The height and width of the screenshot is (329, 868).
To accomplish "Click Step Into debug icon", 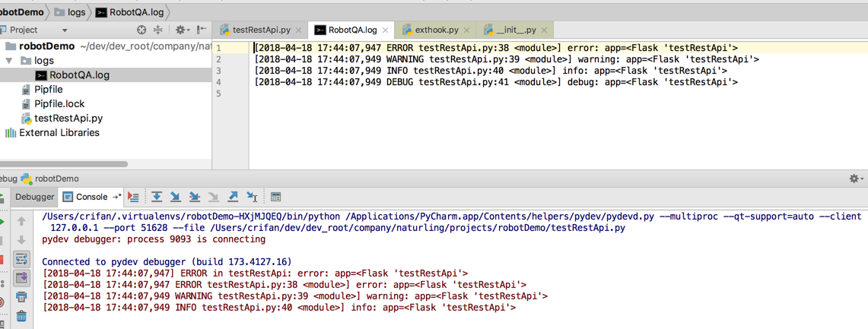I will [176, 197].
